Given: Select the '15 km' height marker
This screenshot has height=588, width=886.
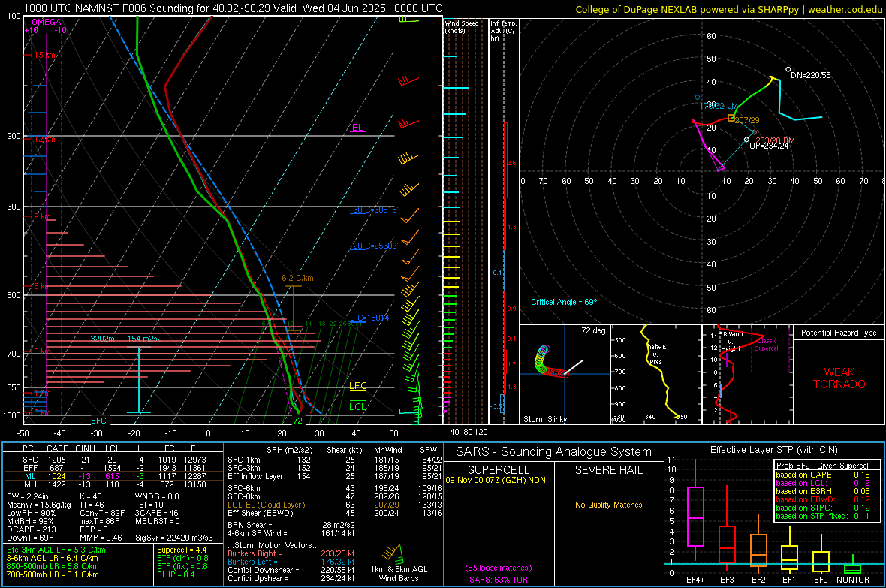Looking at the screenshot, I should coord(44,55).
